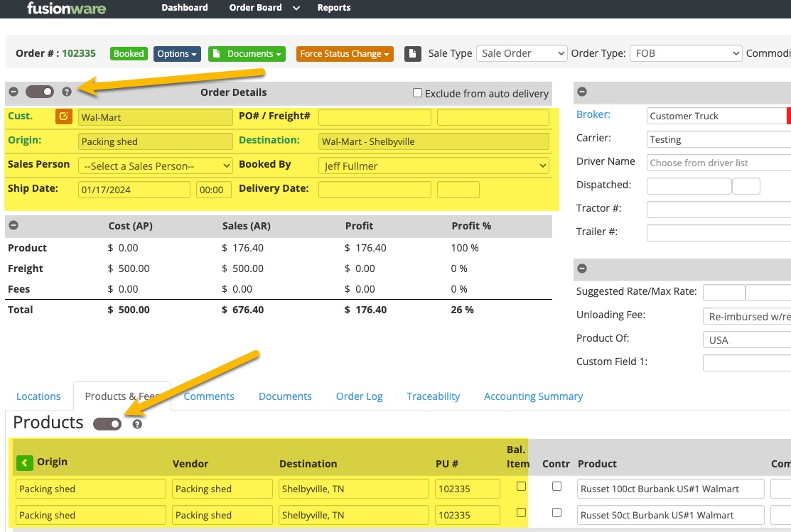Viewport: 791px width, 532px height.
Task: Collapse the Broker panel using its minus icon
Action: pos(582,91)
